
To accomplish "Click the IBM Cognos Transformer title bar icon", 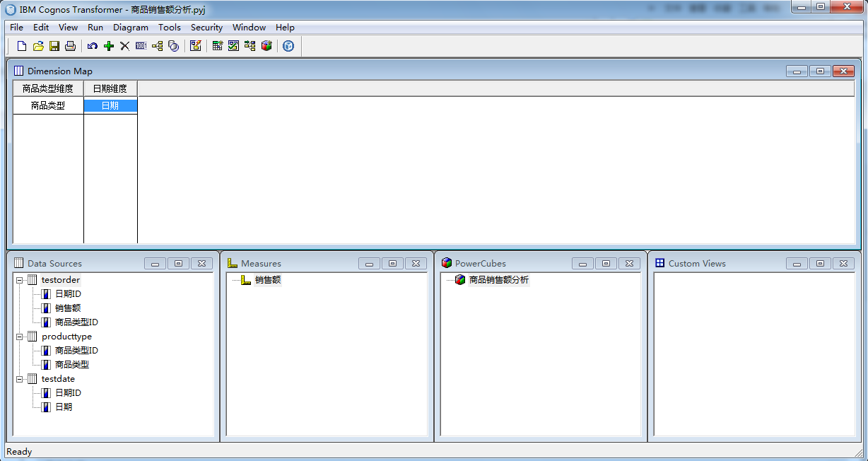I will click(x=11, y=10).
